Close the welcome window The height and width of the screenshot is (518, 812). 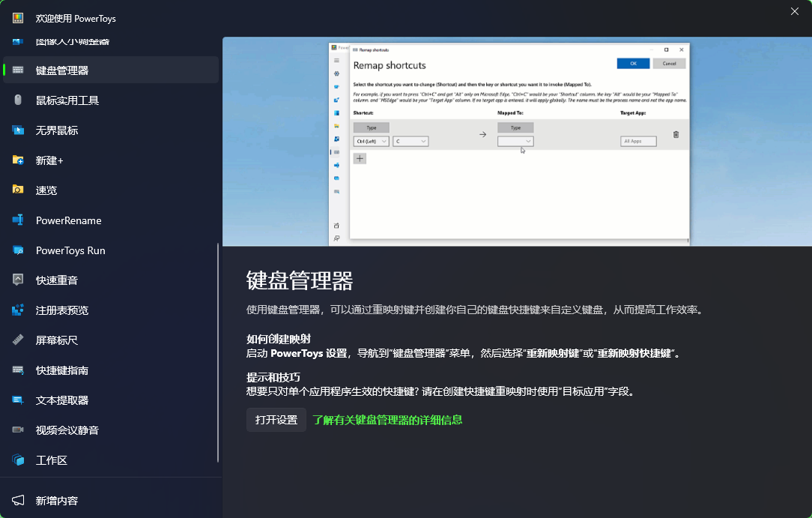click(x=794, y=11)
